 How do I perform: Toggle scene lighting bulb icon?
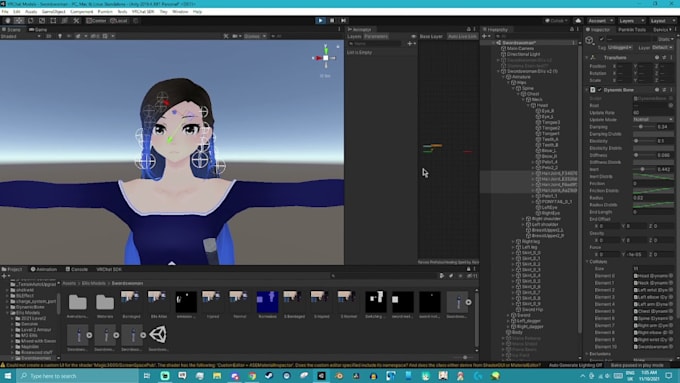[x=60, y=36]
